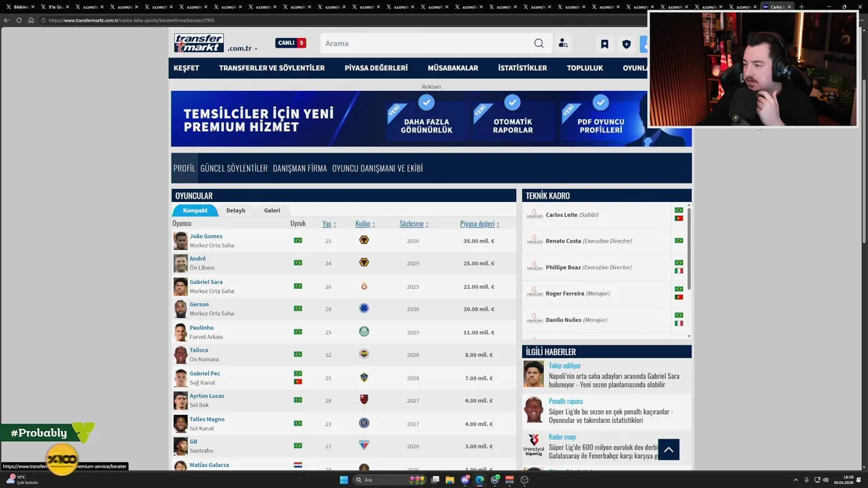
Task: Open Oyuncu Danışmanı ve Ekibi tab
Action: tap(377, 168)
